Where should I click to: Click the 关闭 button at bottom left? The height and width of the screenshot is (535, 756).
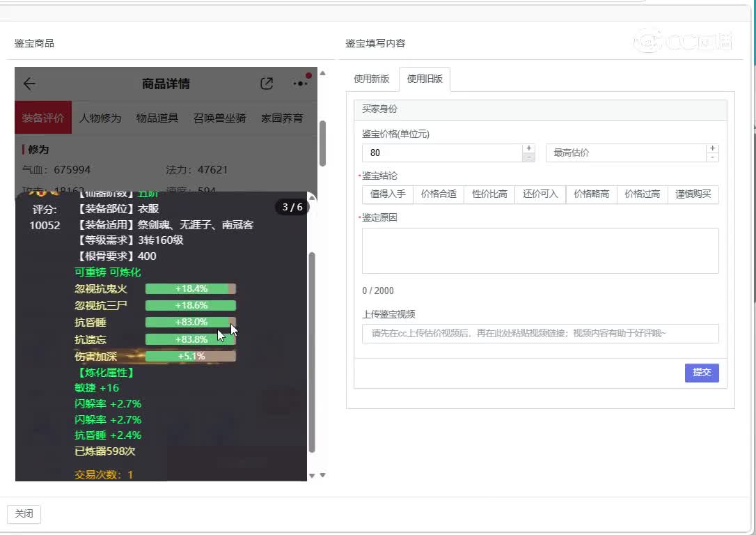(24, 513)
